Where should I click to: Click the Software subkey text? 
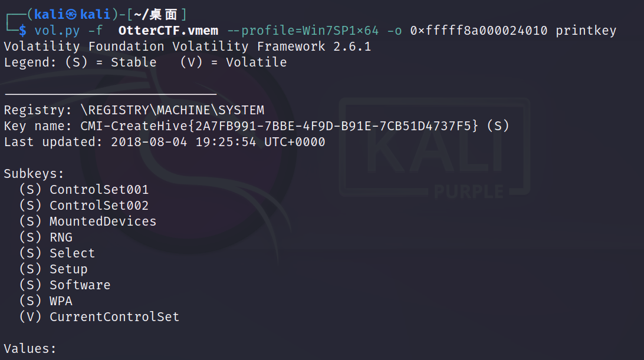click(x=80, y=285)
